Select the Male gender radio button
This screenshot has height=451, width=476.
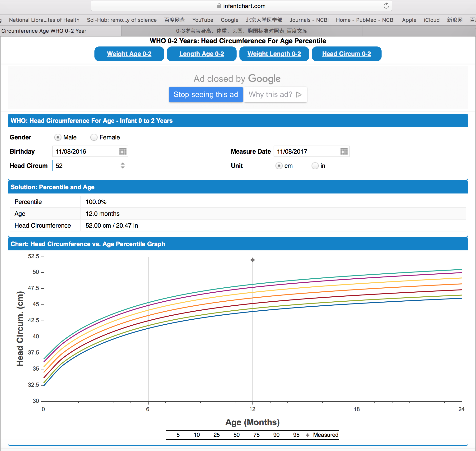58,137
